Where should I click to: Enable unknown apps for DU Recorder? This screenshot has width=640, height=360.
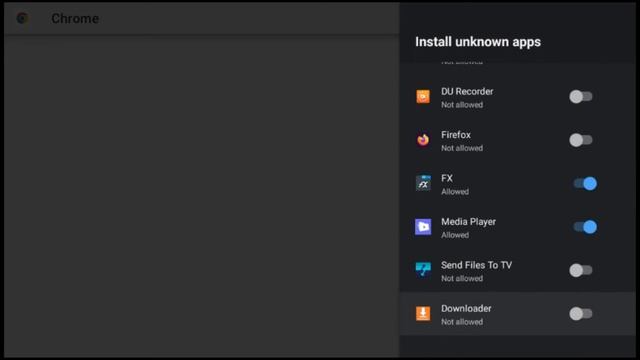click(581, 97)
